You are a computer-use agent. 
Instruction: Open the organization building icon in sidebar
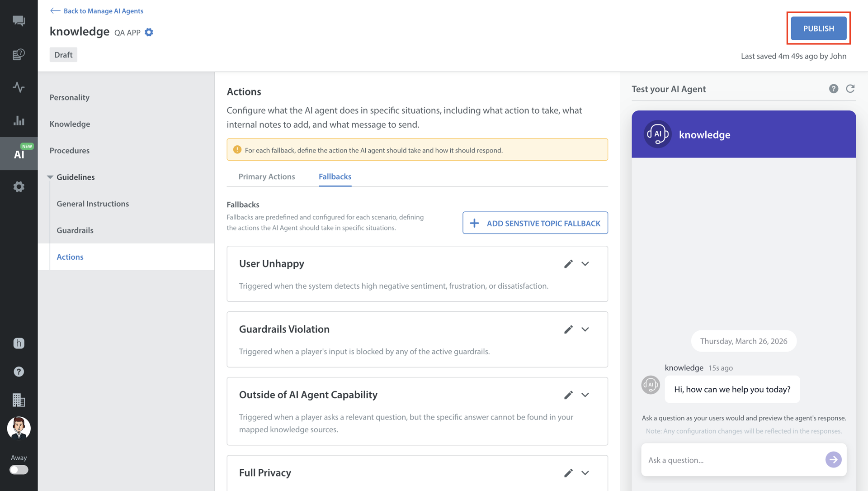(19, 400)
